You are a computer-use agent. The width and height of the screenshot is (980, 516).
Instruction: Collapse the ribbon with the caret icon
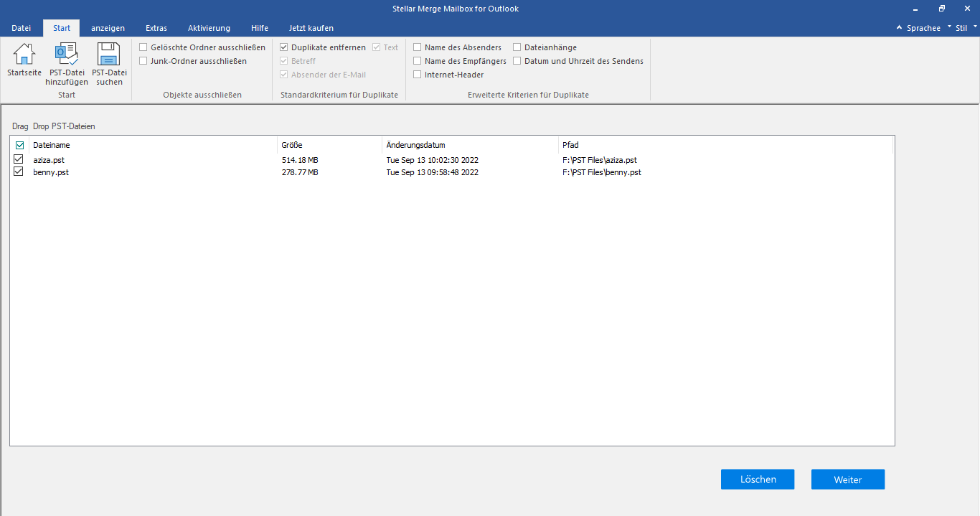click(x=900, y=27)
